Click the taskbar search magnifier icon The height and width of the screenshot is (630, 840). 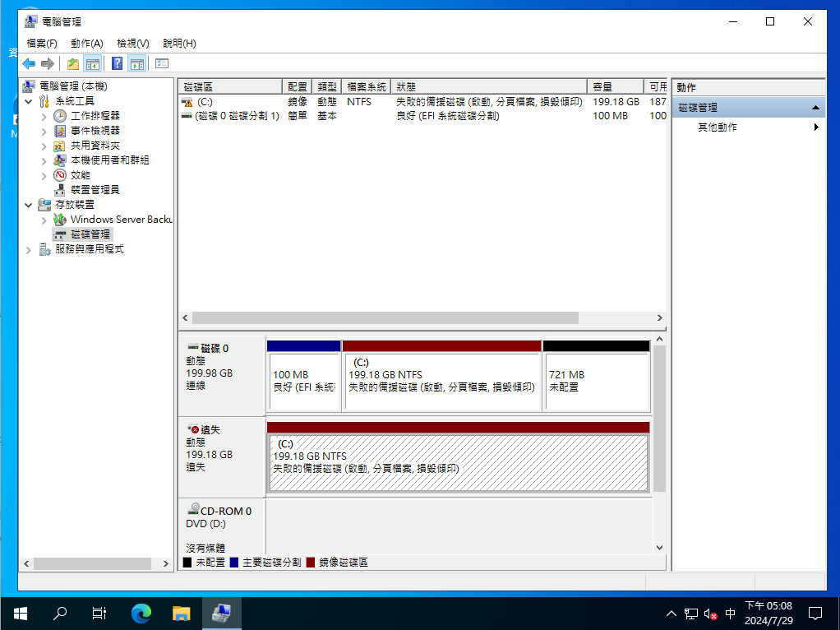coord(60,614)
